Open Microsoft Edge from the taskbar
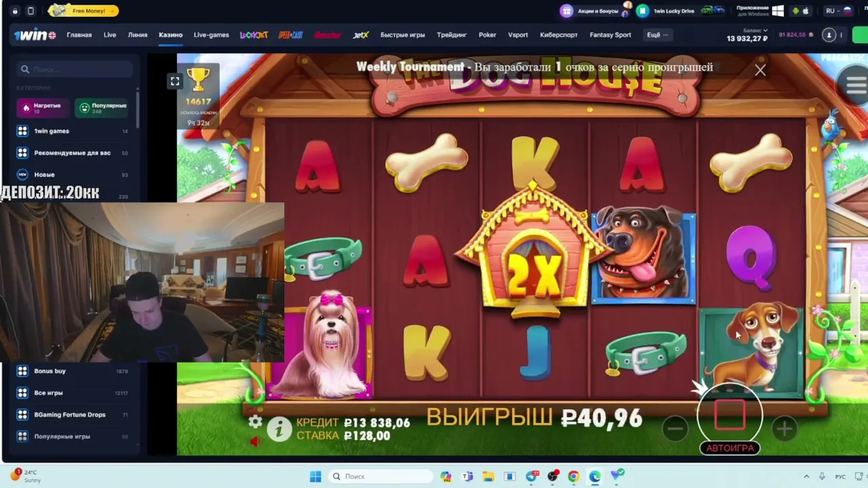The image size is (868, 488). coord(595,476)
